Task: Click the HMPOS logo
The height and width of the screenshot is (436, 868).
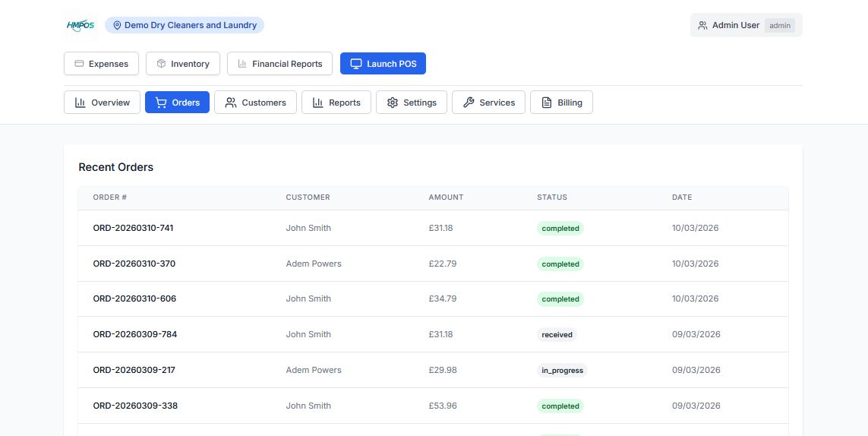Action: 80,25
